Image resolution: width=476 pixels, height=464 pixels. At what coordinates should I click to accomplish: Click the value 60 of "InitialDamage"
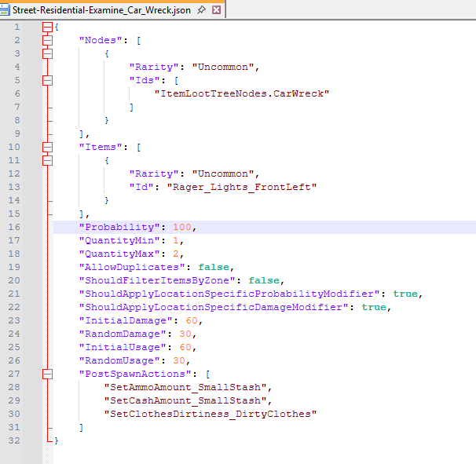[x=193, y=320]
